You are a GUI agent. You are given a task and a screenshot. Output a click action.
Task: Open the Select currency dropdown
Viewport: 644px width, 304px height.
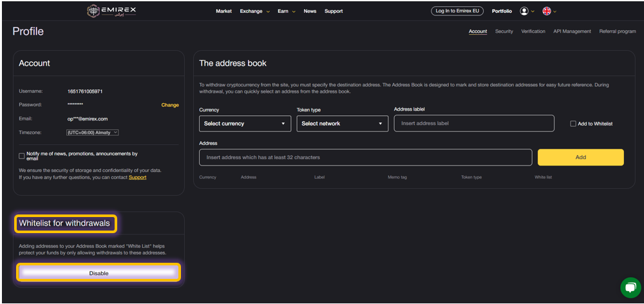point(245,124)
